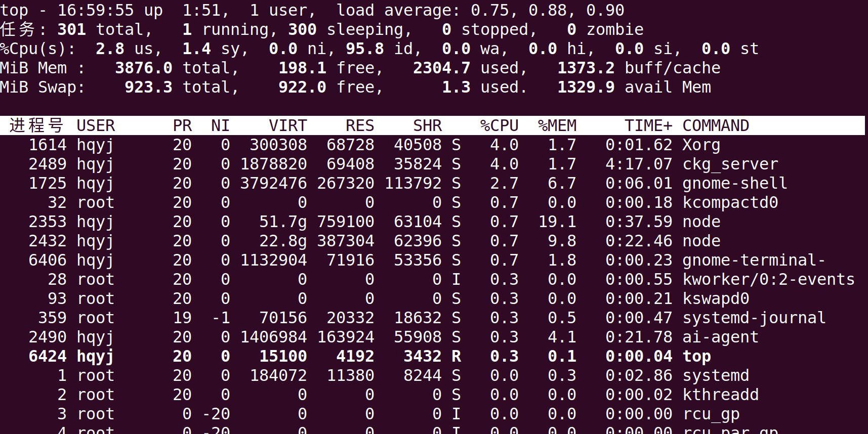Select the VIRT column header
Image resolution: width=868 pixels, height=434 pixels.
click(x=287, y=125)
